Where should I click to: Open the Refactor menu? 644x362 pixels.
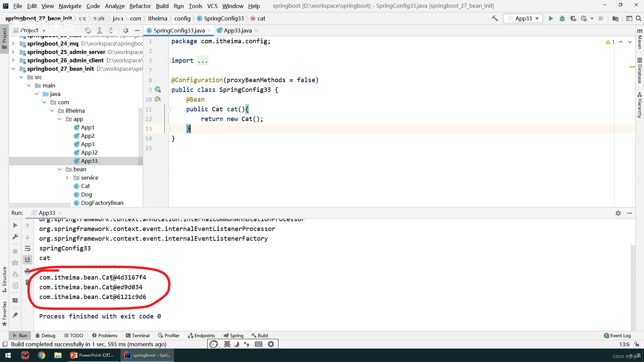pos(140,6)
